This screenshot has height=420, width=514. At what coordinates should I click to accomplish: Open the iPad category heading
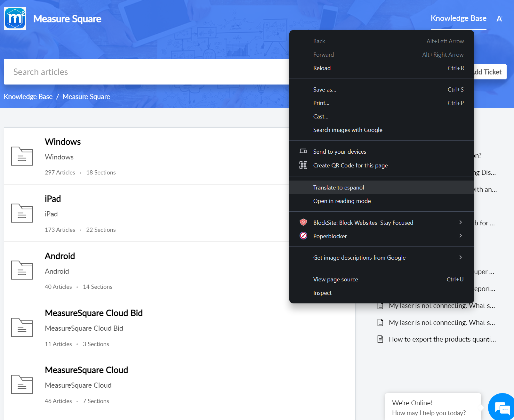click(53, 199)
